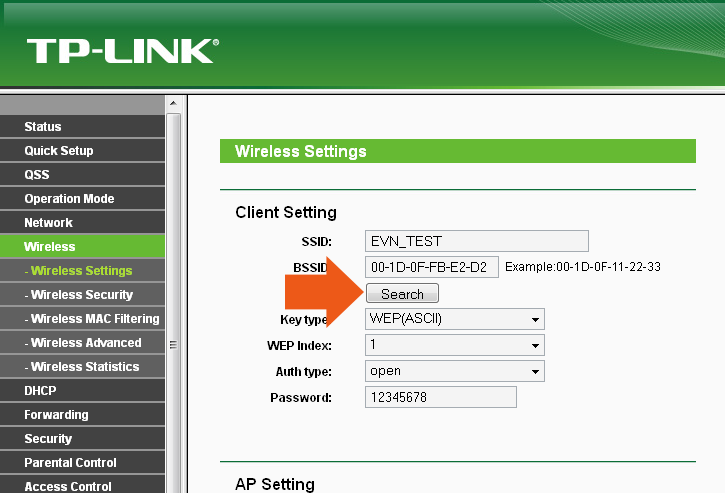
Task: Click the Search button for BSSID
Action: click(x=402, y=294)
